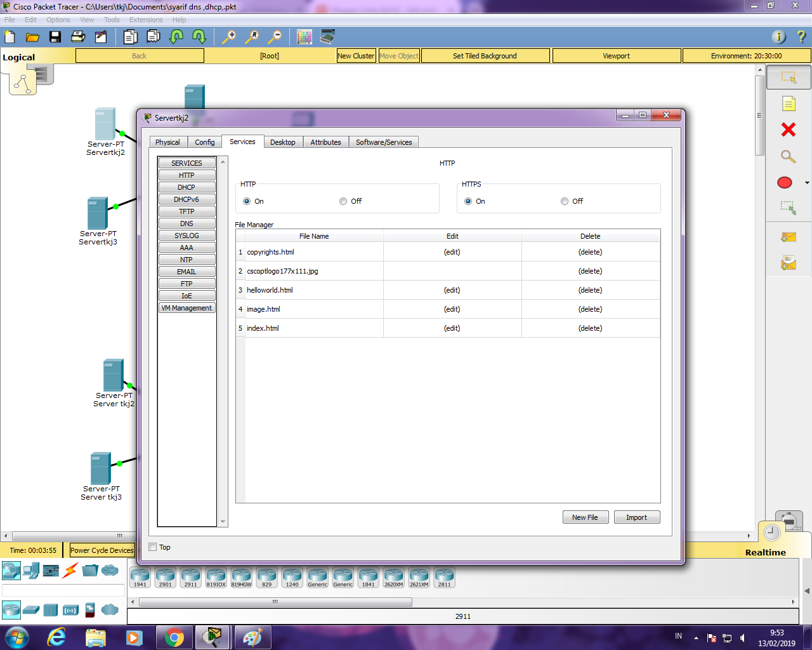Click services list scrollbar down arrow
The image size is (812, 650).
[223, 522]
